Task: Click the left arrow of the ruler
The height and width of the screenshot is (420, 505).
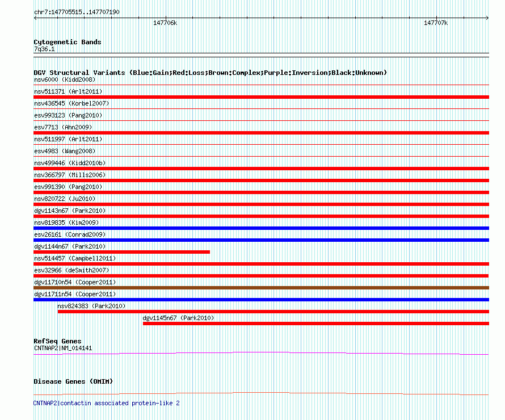Action: click(x=35, y=18)
